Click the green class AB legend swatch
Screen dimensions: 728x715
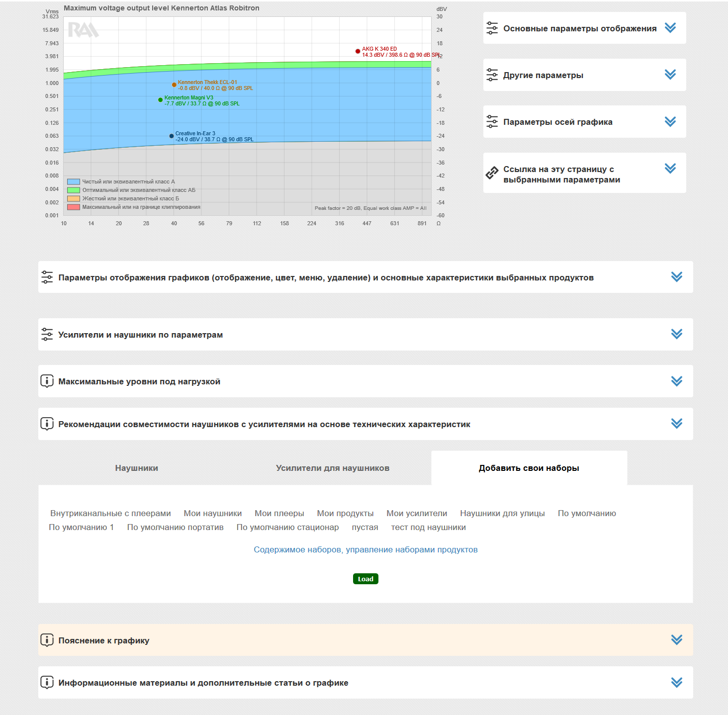[x=74, y=190]
